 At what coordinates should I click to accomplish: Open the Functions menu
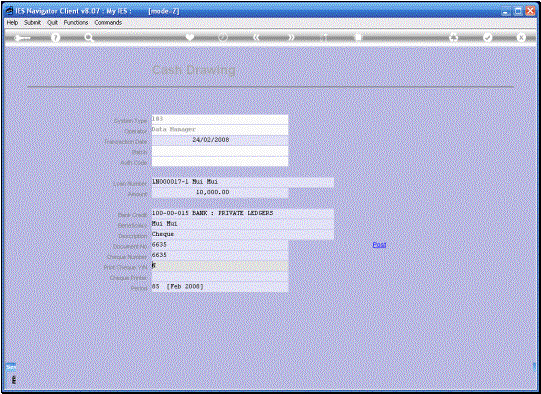tap(76, 22)
